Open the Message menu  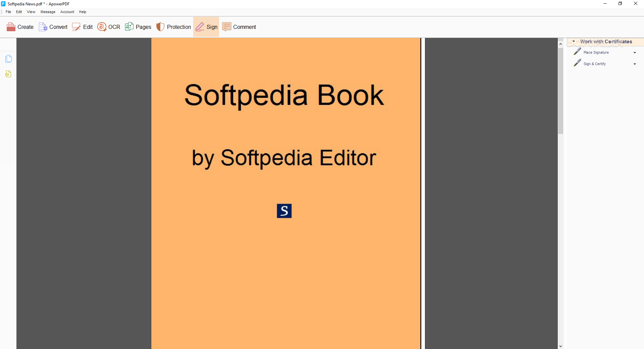click(x=48, y=12)
